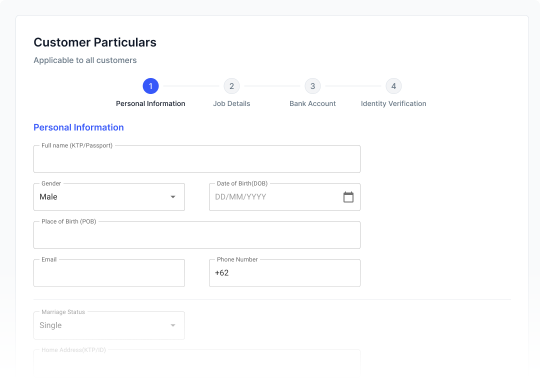Focus the Date of Birth DD/MM/YYYY field
Screen dimensions: 540x379
[x=285, y=197]
